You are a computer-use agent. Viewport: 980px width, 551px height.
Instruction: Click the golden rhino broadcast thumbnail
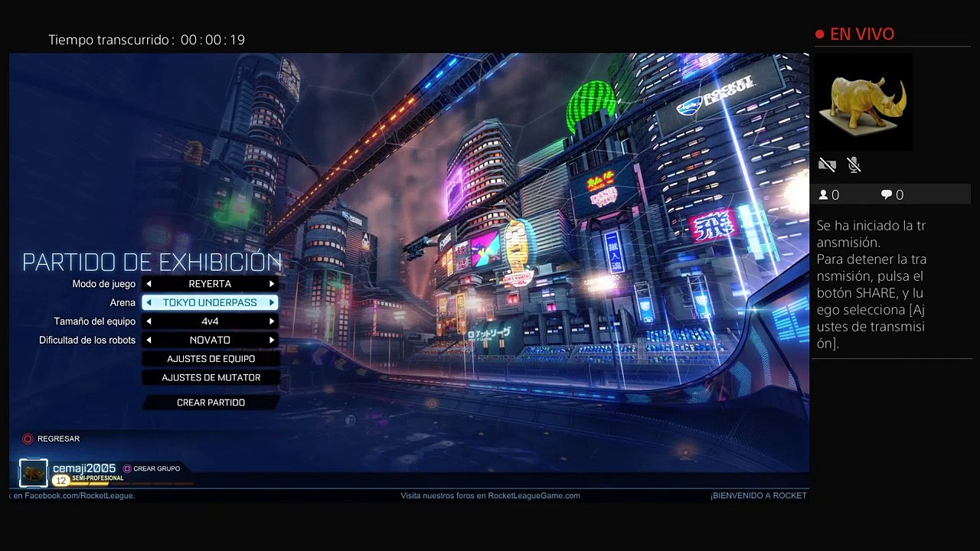(x=864, y=102)
